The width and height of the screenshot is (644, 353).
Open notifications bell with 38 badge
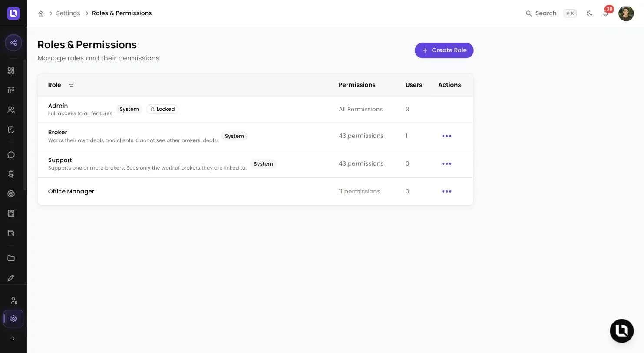tap(606, 13)
